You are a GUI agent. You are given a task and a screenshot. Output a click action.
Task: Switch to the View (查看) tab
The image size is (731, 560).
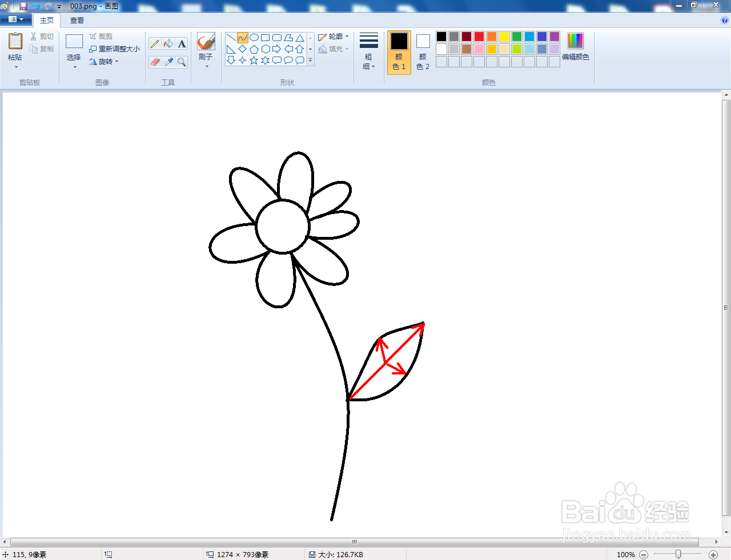click(77, 20)
